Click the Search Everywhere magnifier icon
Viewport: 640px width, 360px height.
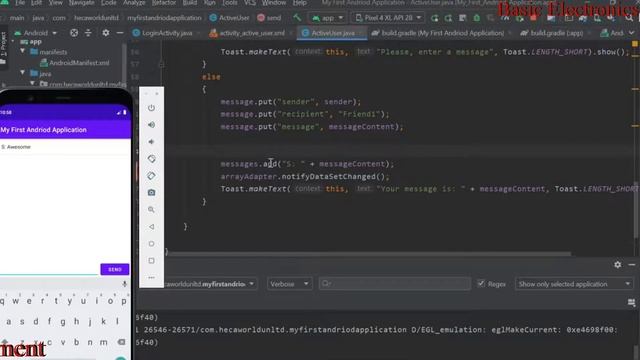tap(629, 18)
